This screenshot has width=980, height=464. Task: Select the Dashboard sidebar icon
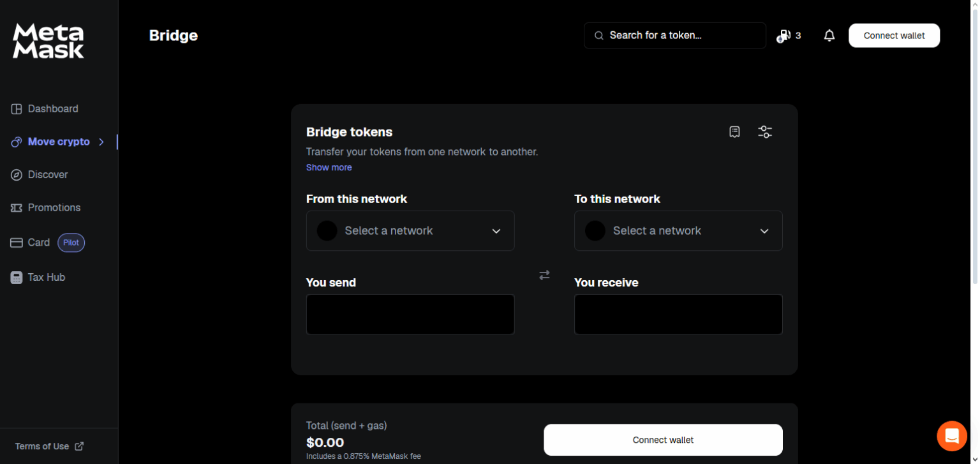[15, 109]
